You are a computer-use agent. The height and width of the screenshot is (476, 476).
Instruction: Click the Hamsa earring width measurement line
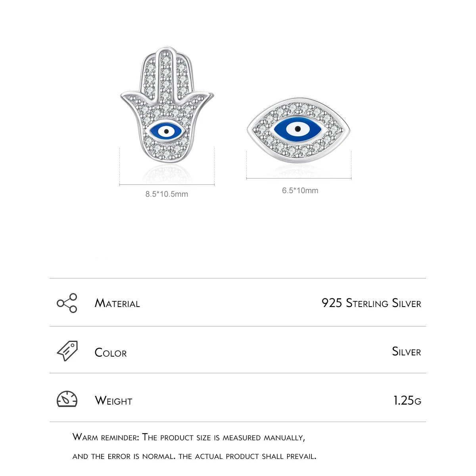[x=167, y=185]
